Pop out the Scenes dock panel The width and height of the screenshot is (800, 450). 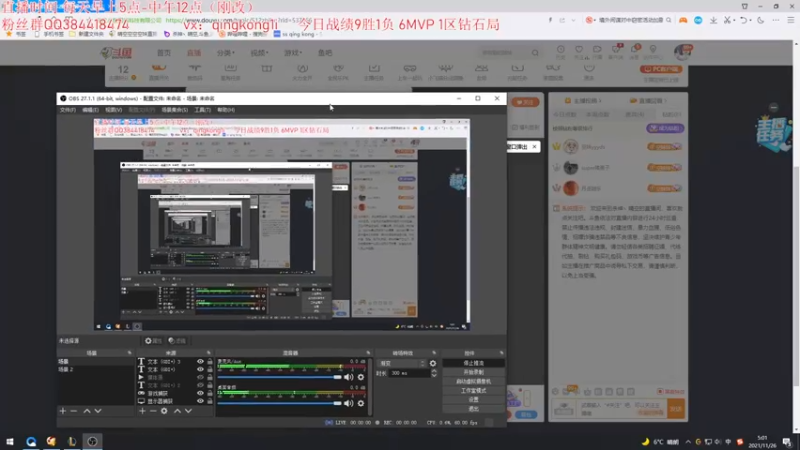[129, 353]
